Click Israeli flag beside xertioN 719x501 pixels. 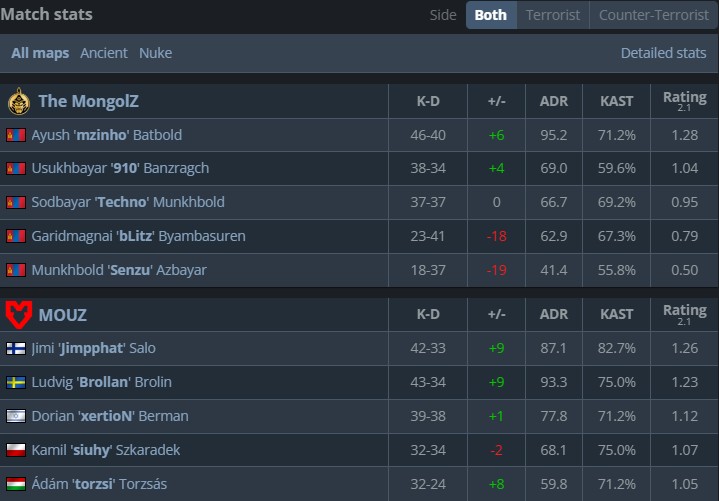15,417
